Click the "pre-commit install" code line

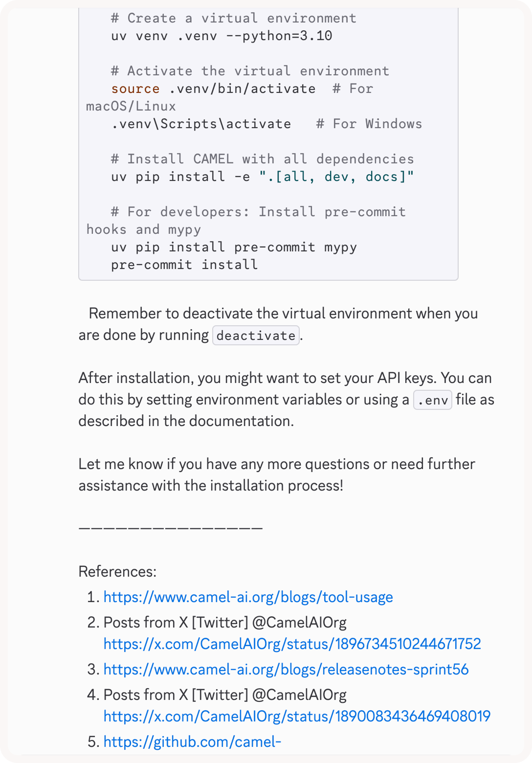184,265
